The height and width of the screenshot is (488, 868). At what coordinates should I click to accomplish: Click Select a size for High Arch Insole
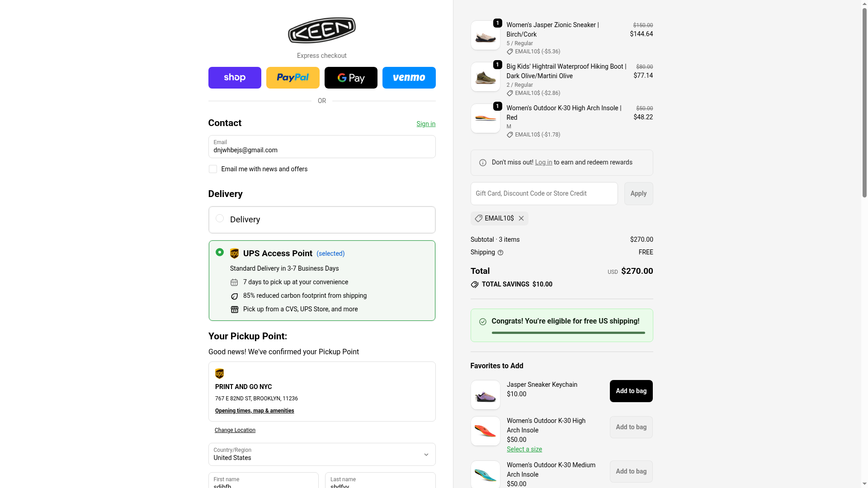[x=524, y=449]
